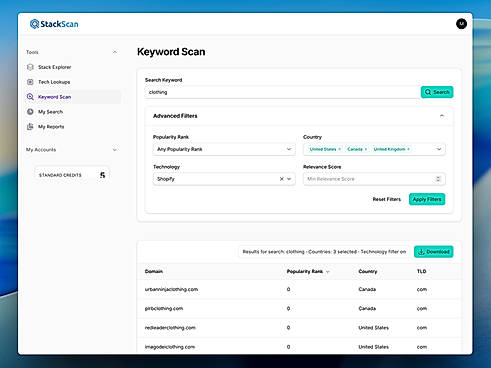Remove the United Kingdom country tag
Viewport: 491px width, 368px height.
click(408, 149)
